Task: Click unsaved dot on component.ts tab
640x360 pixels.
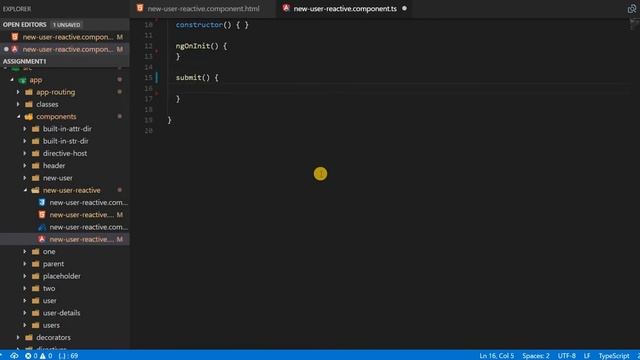Action: 404,8
